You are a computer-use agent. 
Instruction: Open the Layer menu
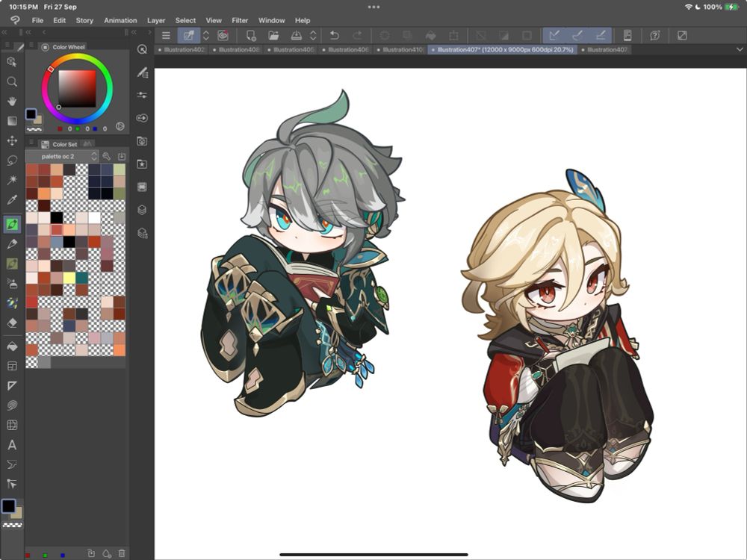click(x=156, y=20)
